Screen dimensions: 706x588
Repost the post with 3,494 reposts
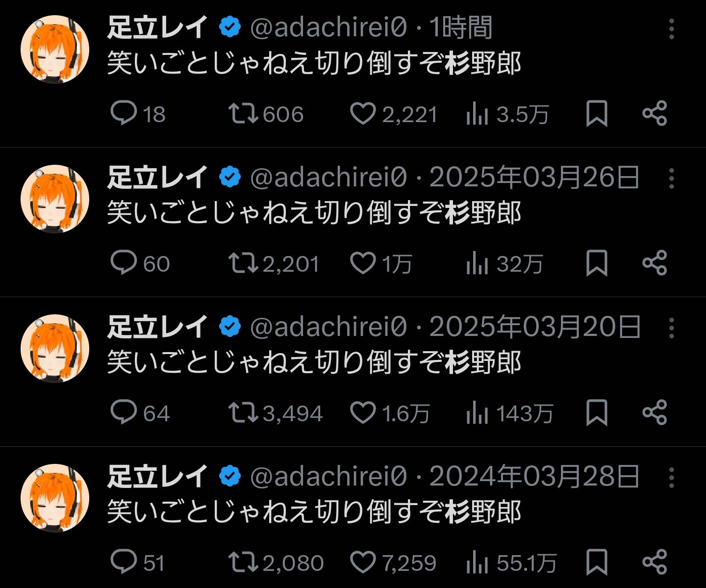pyautogui.click(x=243, y=412)
